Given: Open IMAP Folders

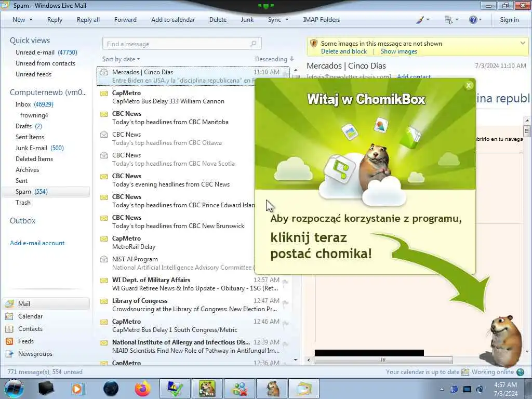Looking at the screenshot, I should 321,20.
